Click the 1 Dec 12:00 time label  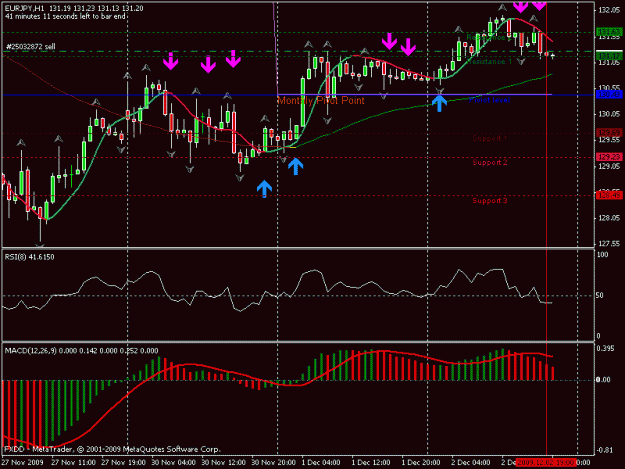[x=371, y=463]
